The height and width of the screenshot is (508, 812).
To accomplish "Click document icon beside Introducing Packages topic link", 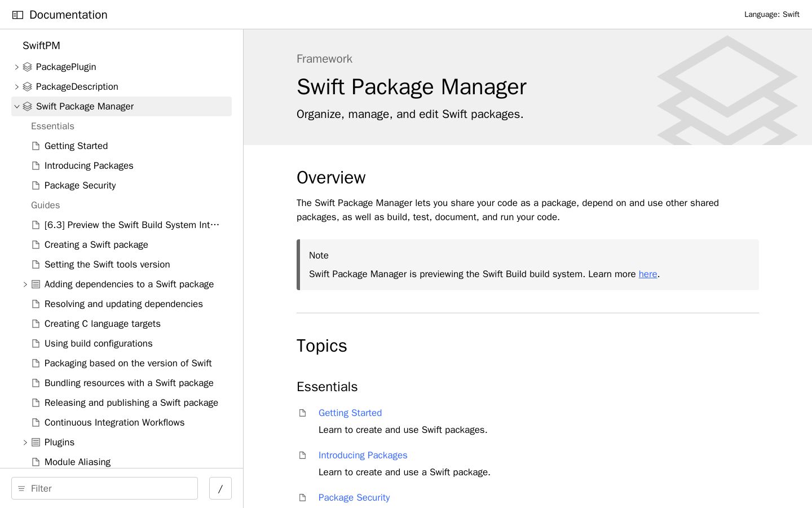I will click(303, 456).
